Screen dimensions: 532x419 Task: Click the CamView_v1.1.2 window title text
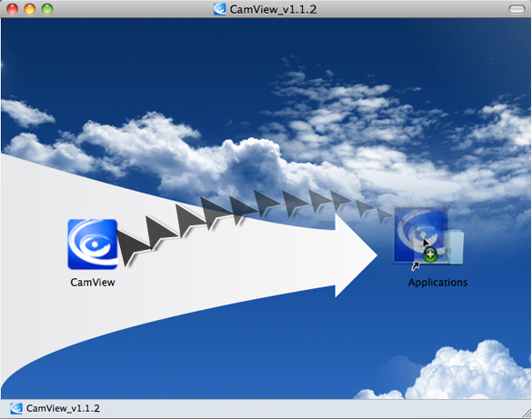coord(273,9)
